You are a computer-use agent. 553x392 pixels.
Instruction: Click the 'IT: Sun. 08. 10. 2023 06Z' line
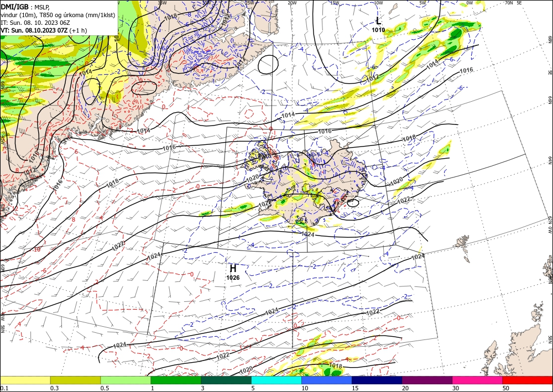[x=35, y=23]
